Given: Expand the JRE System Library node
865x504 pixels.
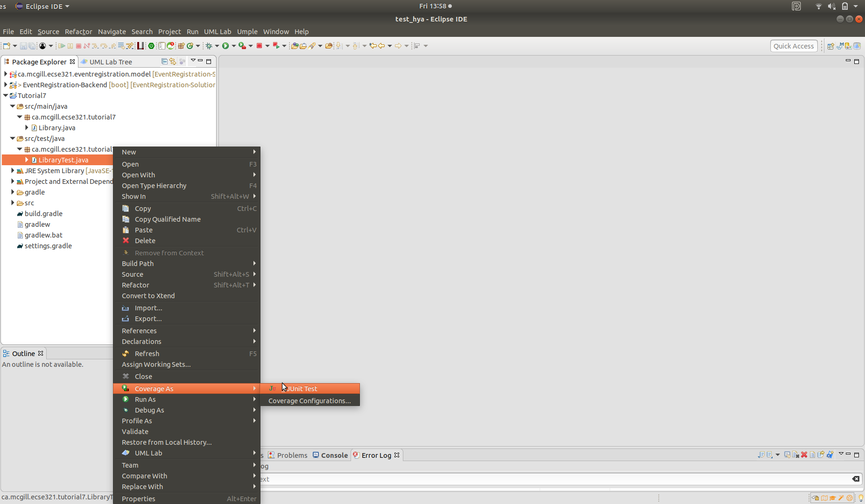Looking at the screenshot, I should (x=13, y=171).
